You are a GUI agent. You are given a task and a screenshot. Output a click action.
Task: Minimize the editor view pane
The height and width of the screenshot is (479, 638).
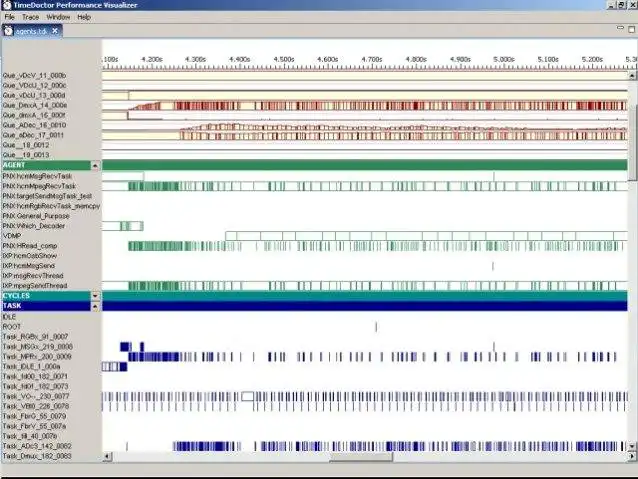(620, 28)
